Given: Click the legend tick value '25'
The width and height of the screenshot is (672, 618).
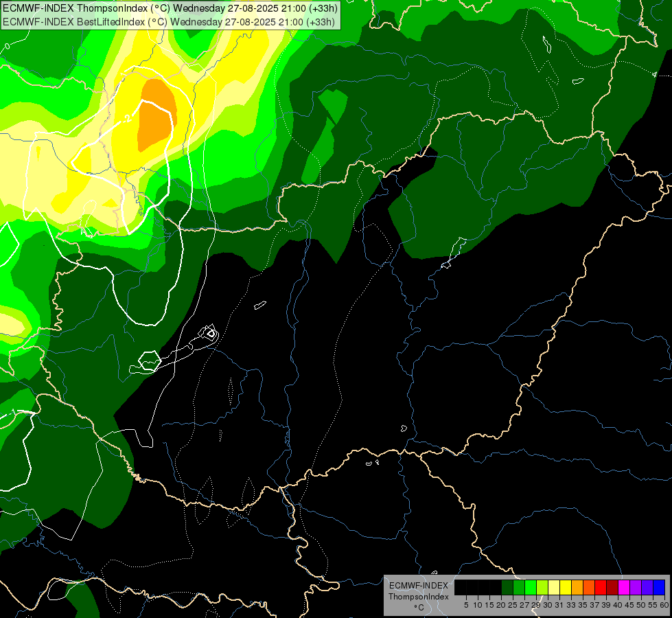Looking at the screenshot, I should 513,605.
